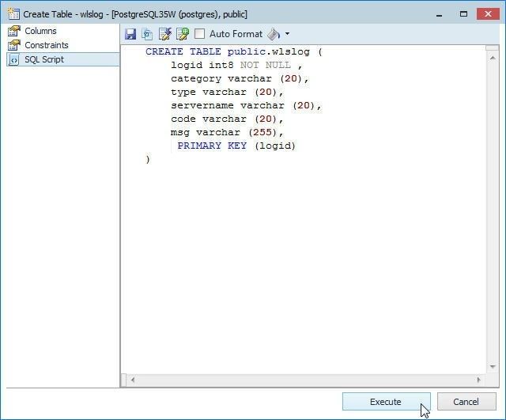Close the Create Table window
The width and height of the screenshot is (506, 420).
[x=488, y=14]
